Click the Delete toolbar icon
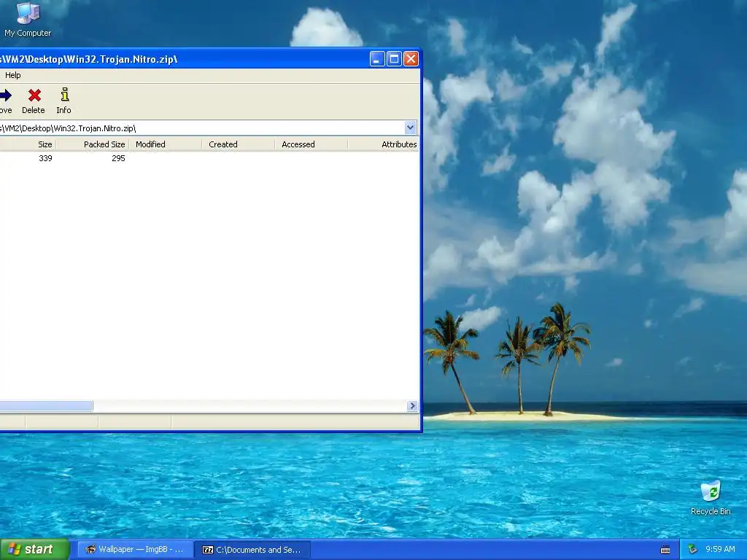Screen dimensions: 747x560 click(x=34, y=101)
